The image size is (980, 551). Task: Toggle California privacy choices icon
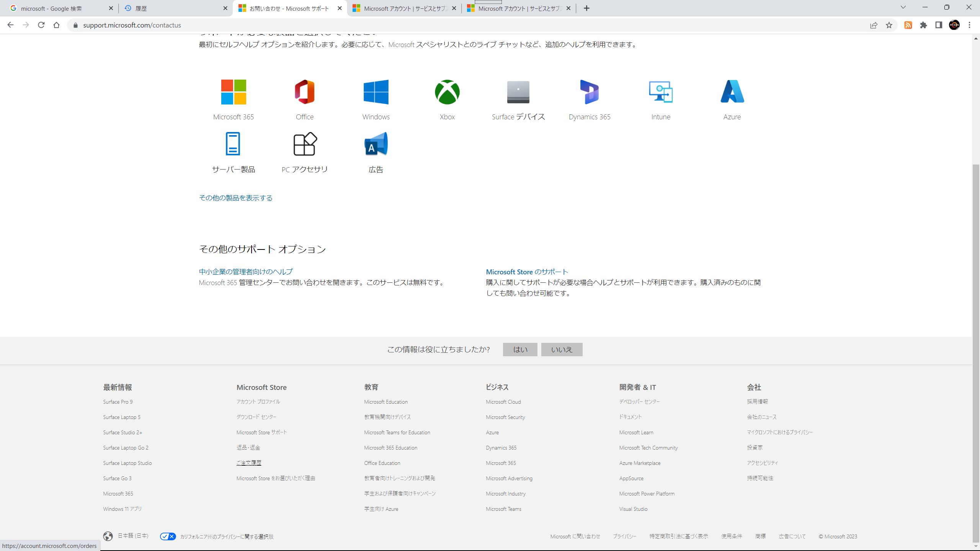point(168,536)
